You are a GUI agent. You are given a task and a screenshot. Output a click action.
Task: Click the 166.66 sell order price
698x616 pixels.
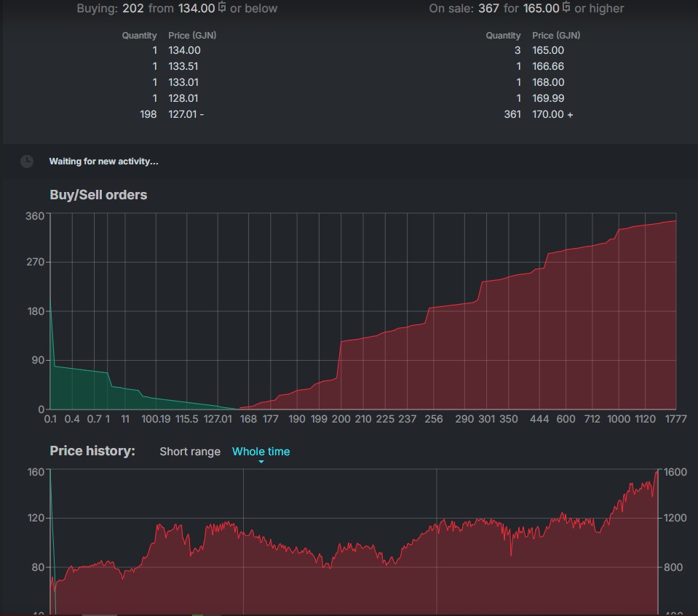tap(548, 66)
